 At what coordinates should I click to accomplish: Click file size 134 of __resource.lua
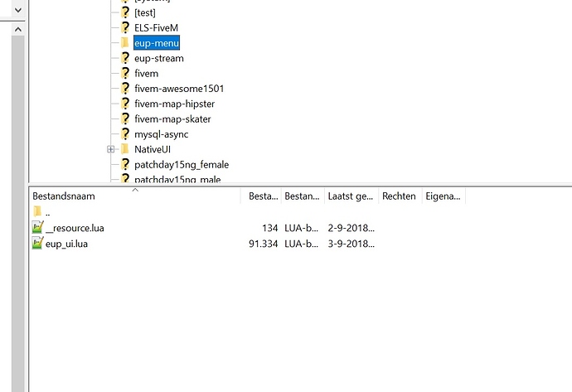click(269, 228)
